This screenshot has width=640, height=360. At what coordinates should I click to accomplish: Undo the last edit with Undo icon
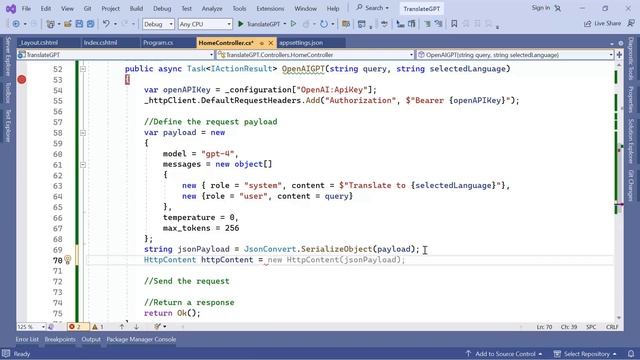106,24
